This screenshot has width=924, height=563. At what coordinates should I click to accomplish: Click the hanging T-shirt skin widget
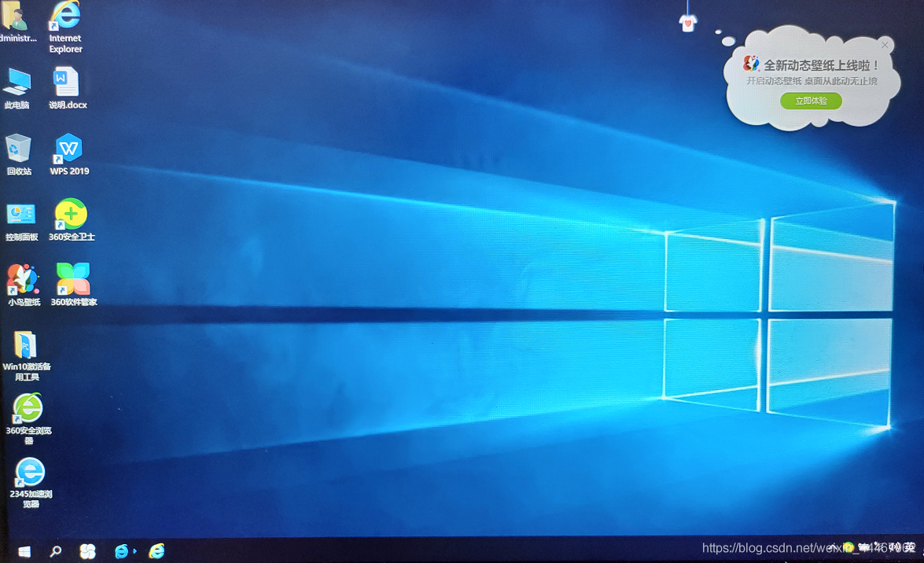tap(688, 22)
